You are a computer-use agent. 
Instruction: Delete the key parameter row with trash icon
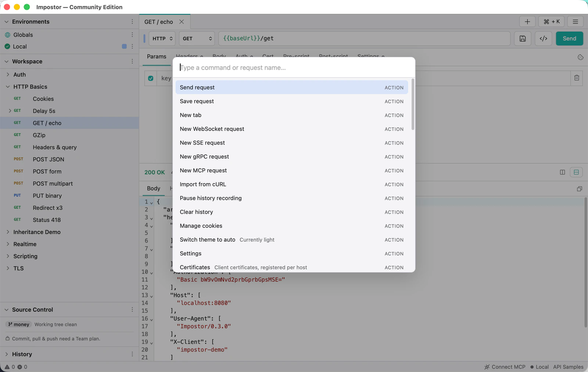[x=577, y=78]
